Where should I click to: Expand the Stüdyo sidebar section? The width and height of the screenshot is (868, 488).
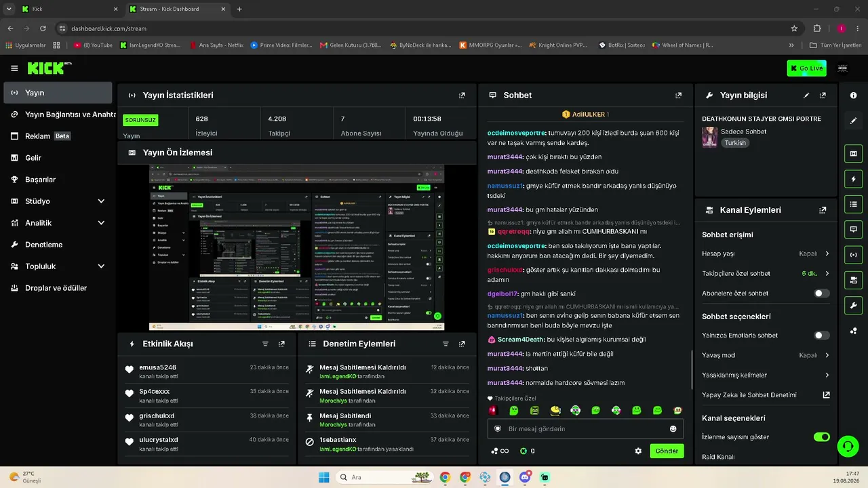58,201
